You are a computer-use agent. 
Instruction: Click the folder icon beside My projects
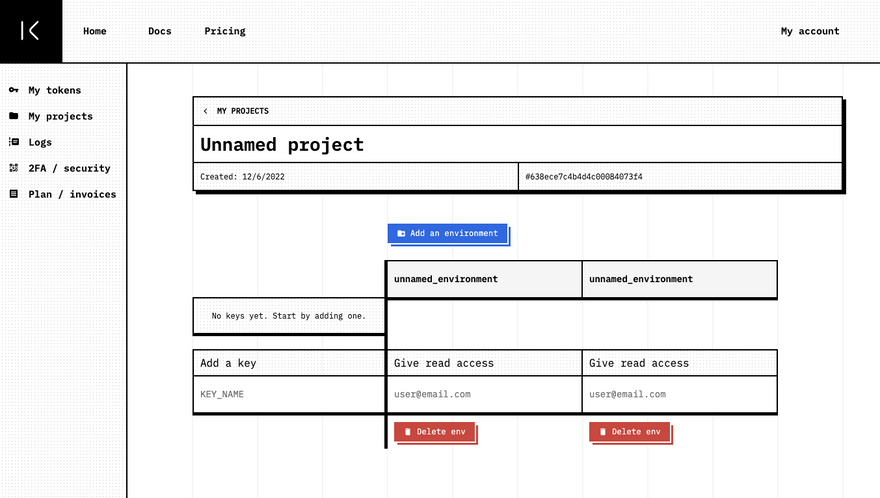click(14, 116)
